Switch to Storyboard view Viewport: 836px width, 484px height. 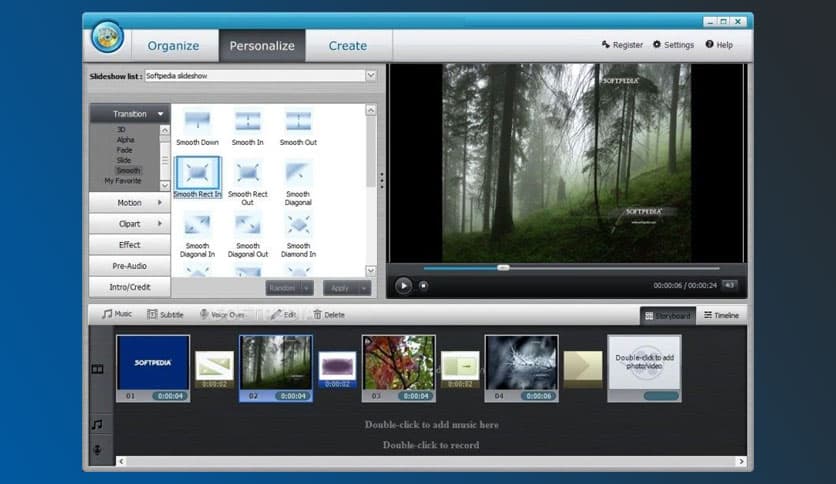pyautogui.click(x=668, y=316)
